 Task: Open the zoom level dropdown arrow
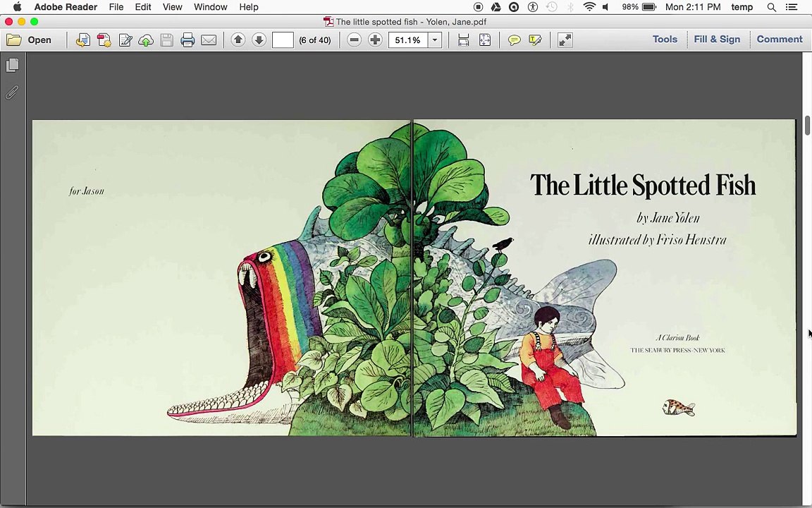click(435, 40)
